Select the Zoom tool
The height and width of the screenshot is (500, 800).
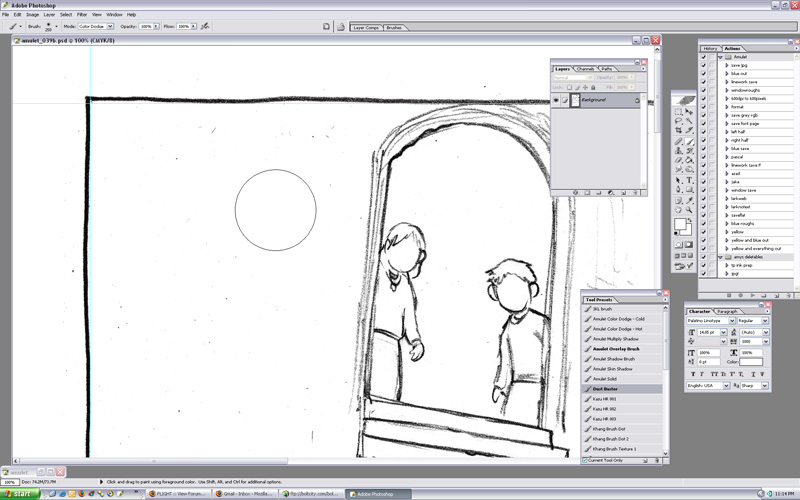point(689,210)
